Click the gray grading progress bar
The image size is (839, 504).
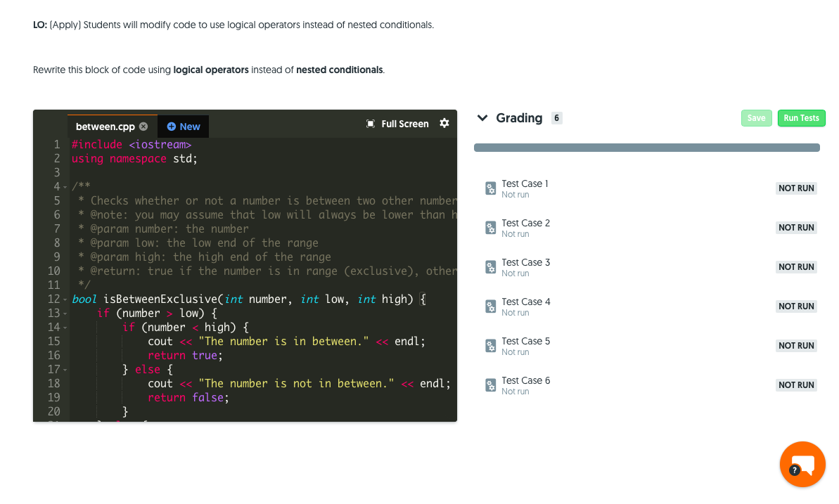click(647, 148)
